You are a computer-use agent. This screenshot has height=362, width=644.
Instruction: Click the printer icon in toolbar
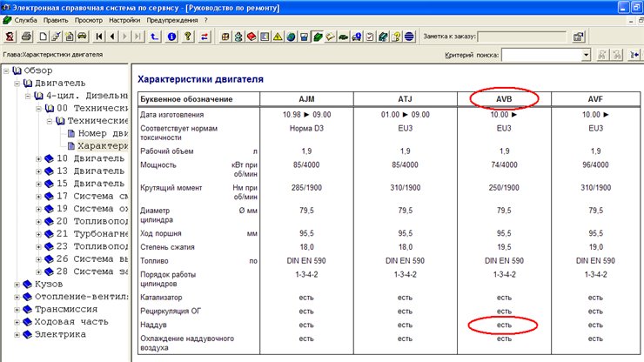click(27, 37)
